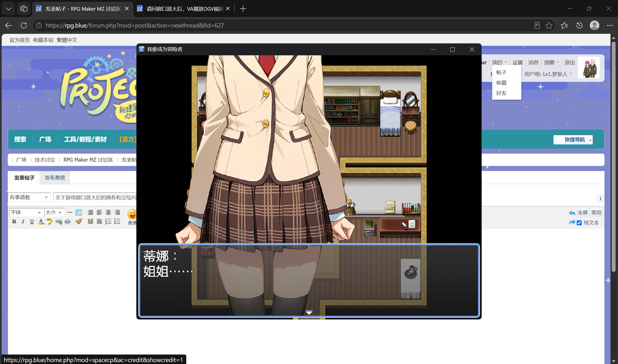Toggle italic formatting in the post editor
The height and width of the screenshot is (364, 618).
(x=23, y=221)
